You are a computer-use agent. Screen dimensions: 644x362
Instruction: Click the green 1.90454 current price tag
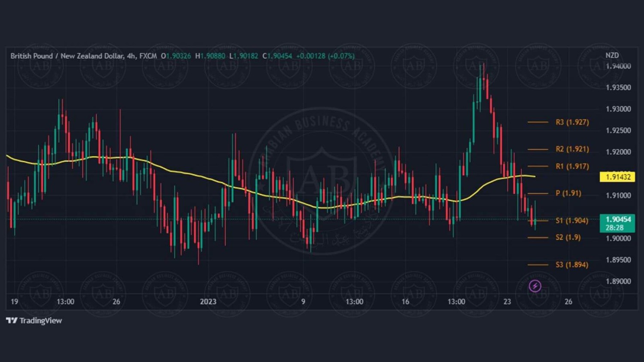[x=617, y=223]
